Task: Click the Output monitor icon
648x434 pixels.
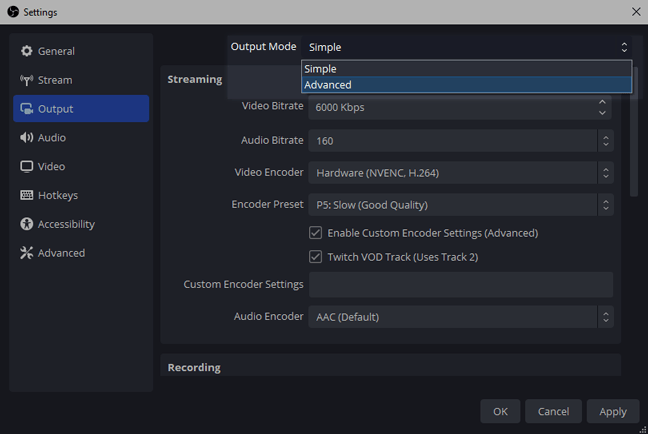Action: point(27,109)
